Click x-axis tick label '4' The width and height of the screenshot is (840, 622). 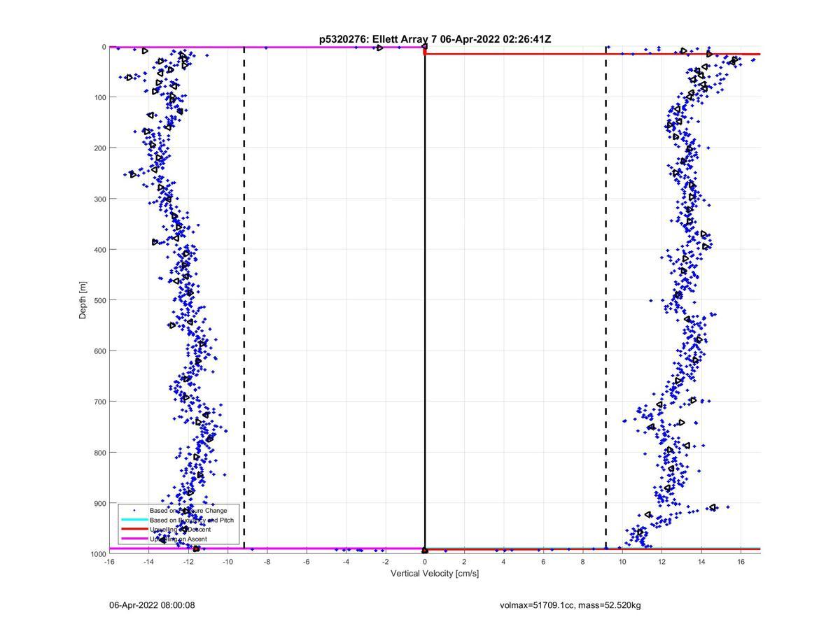coord(504,562)
